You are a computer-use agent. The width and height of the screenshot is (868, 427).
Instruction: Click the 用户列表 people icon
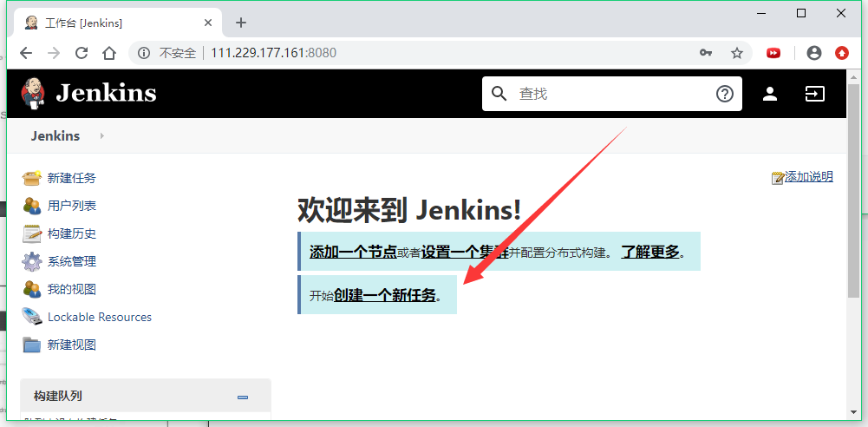pyautogui.click(x=31, y=206)
